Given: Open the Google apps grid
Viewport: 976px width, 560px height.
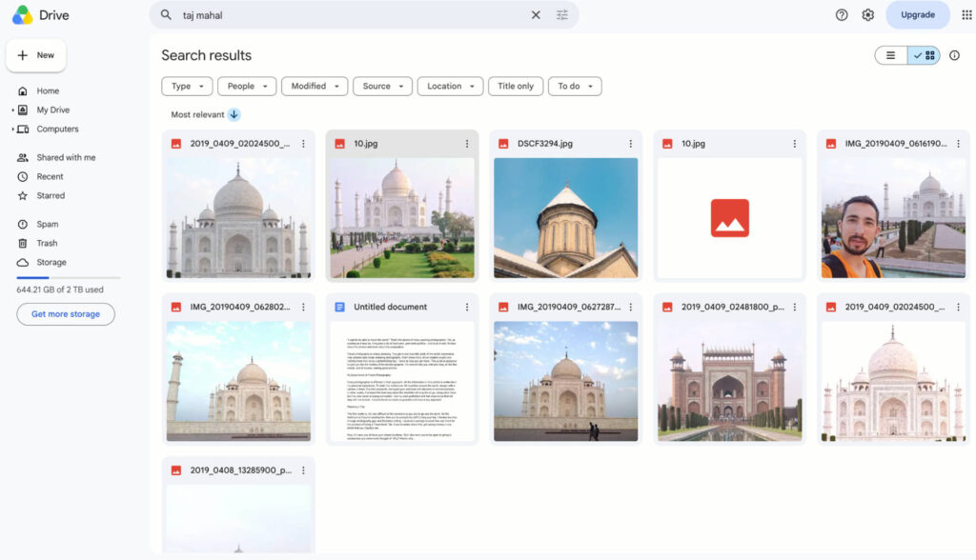Looking at the screenshot, I should click(966, 15).
